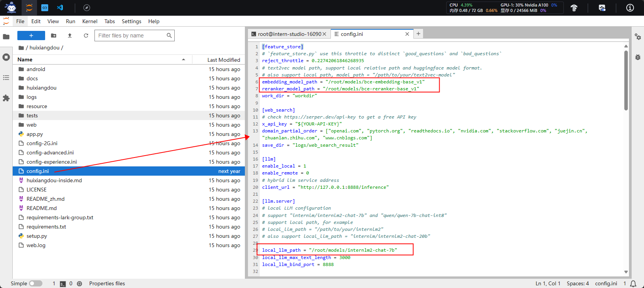Switch to the root@intern-studio terminal tab
The height and width of the screenshot is (288, 644).
[x=289, y=34]
